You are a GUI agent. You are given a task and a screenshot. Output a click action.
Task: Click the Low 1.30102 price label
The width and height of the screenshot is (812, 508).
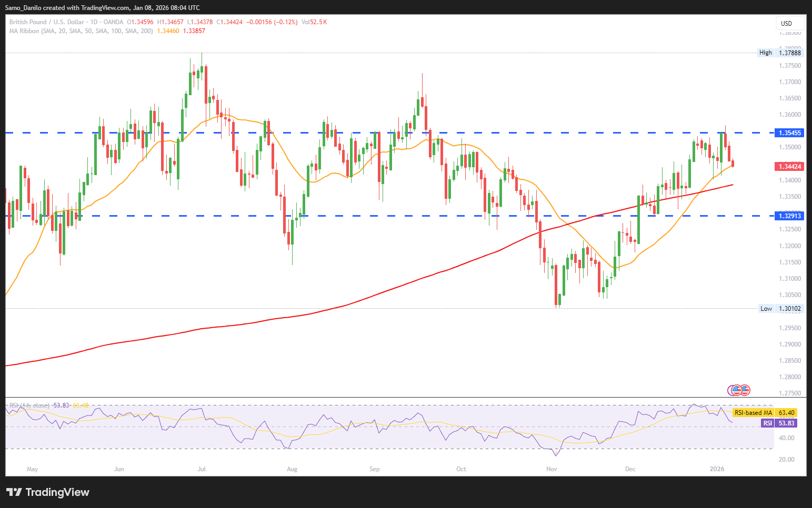(781, 309)
